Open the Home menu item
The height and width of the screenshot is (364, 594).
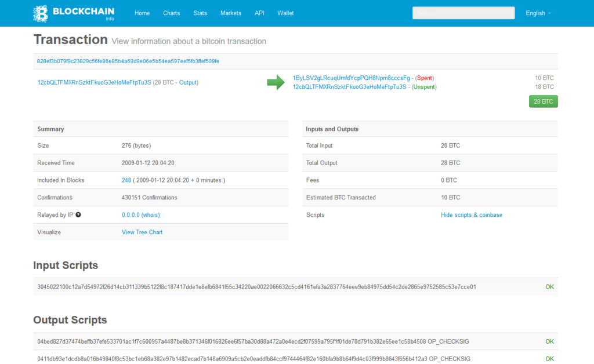click(142, 13)
